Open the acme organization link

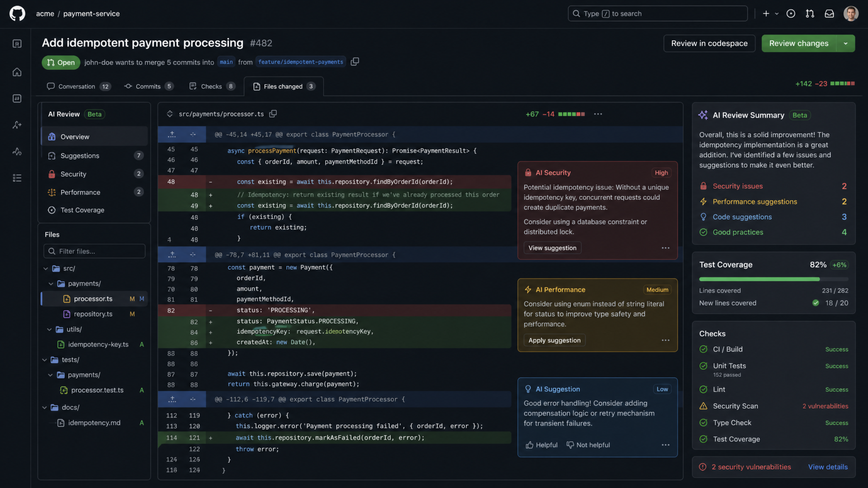(45, 14)
